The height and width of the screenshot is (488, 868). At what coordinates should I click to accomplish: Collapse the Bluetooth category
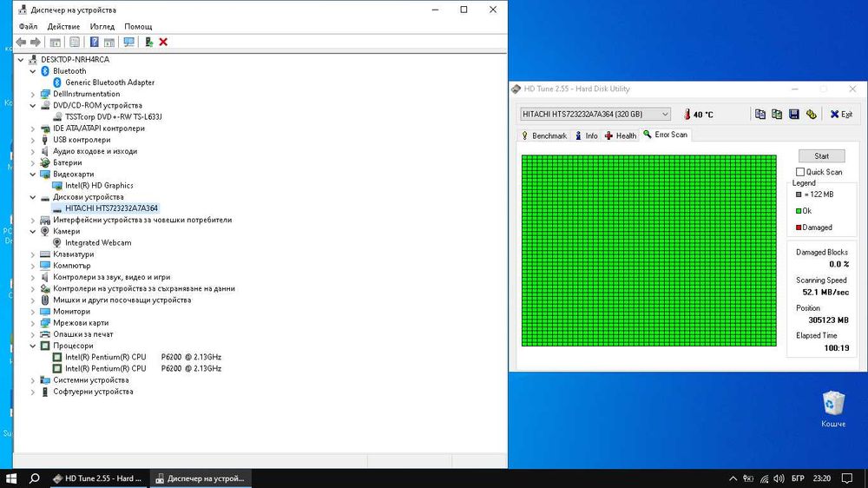pos(33,71)
